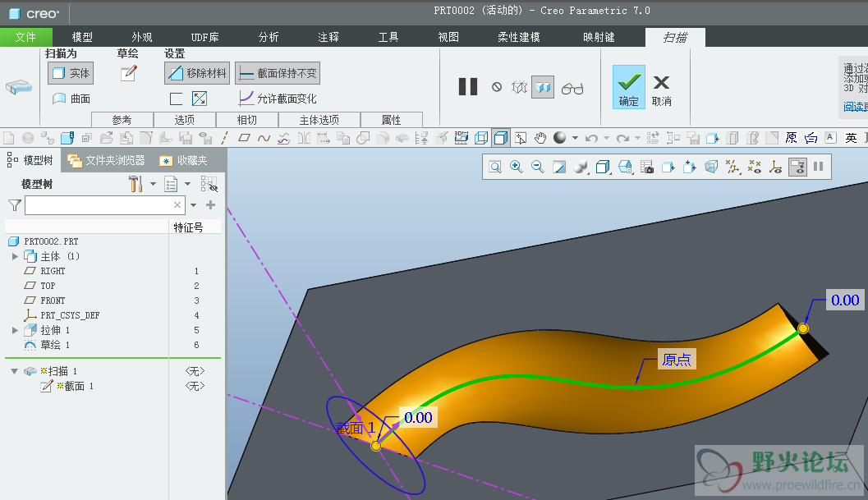The height and width of the screenshot is (500, 868).
Task: Switch to the 模型 ribbon tab
Action: pos(82,37)
